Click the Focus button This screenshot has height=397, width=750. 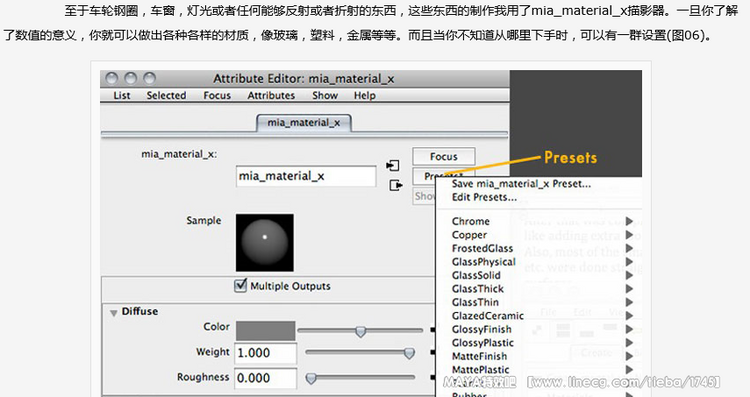(443, 156)
